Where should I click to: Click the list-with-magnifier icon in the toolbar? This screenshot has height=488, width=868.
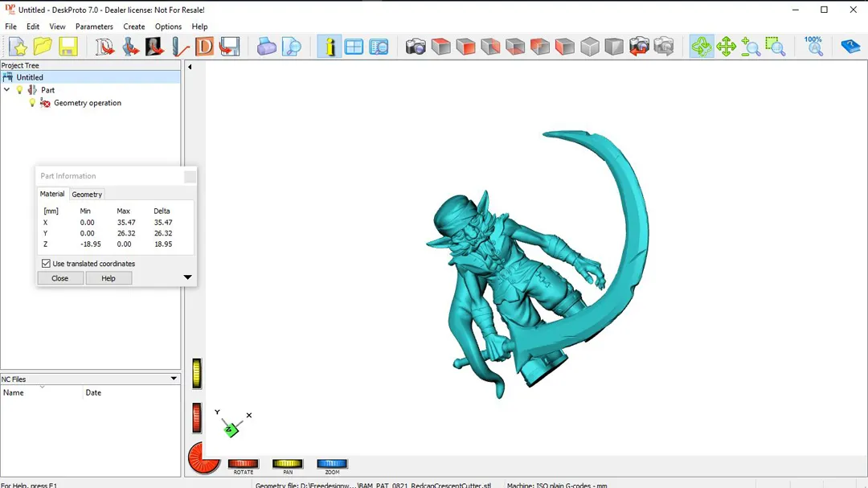click(x=379, y=47)
